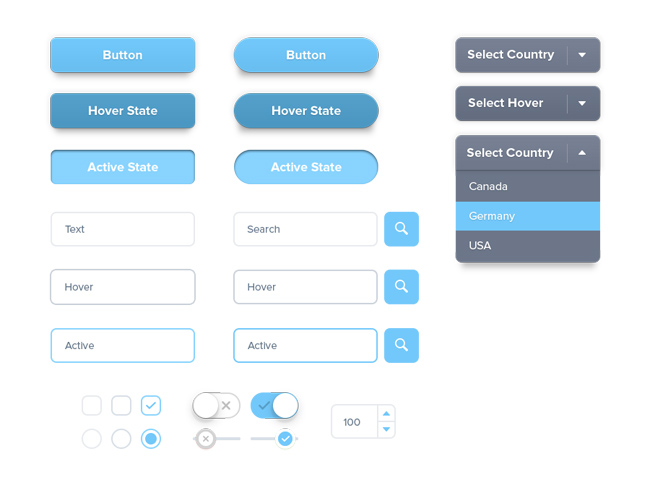Click the small slider toggle with X knob

216,439
